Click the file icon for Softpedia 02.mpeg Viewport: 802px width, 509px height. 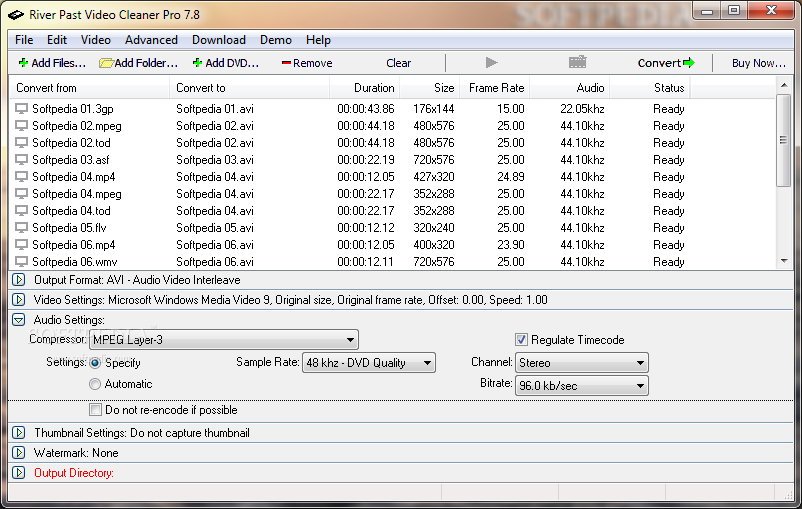point(21,126)
